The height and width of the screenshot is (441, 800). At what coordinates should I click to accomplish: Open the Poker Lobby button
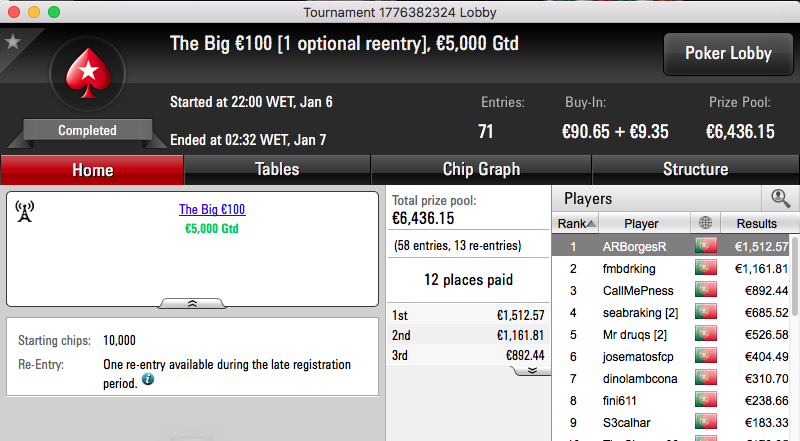pyautogui.click(x=728, y=54)
